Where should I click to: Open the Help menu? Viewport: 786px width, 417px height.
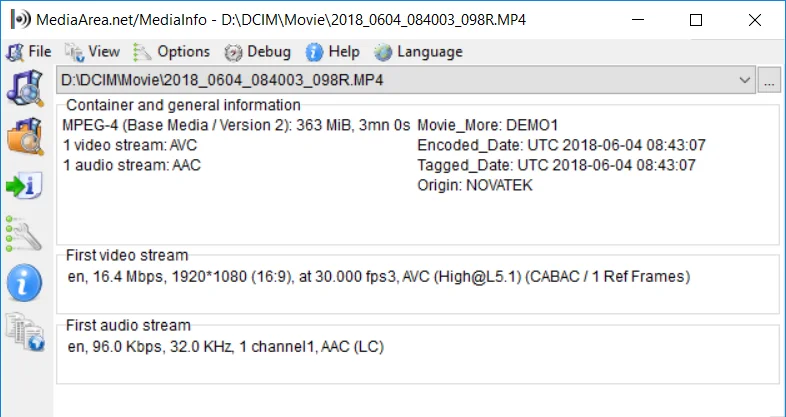pyautogui.click(x=332, y=52)
